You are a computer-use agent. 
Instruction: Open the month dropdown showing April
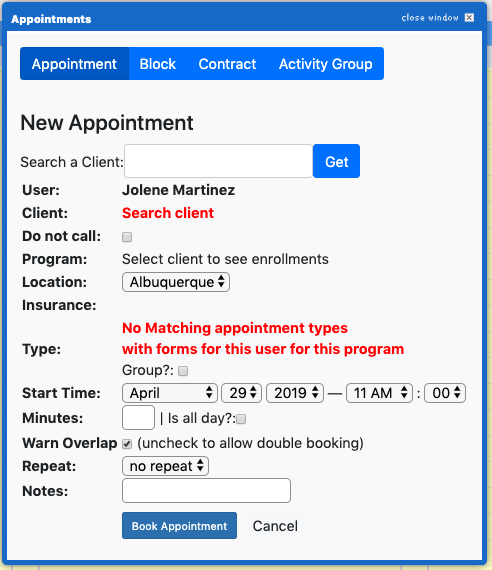coord(170,393)
